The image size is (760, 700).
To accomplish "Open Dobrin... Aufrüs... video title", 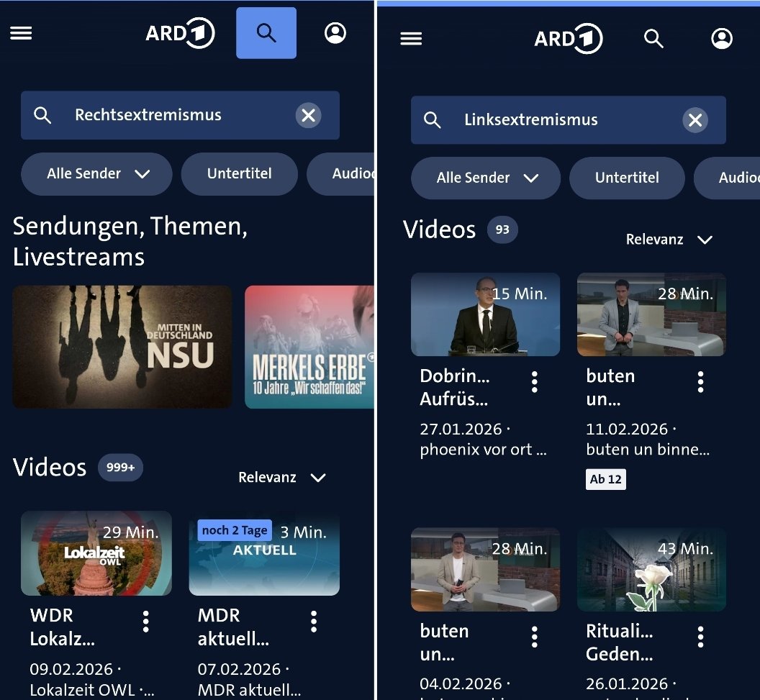I will coord(455,388).
